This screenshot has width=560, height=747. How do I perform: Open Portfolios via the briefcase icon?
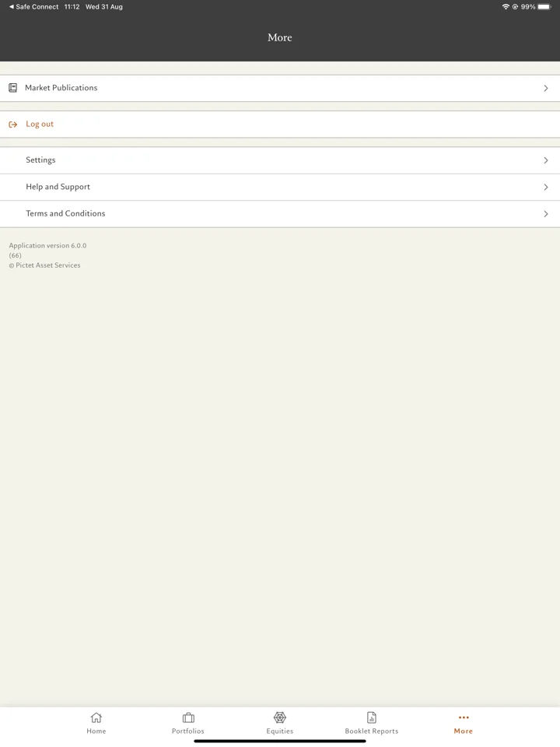click(x=188, y=717)
